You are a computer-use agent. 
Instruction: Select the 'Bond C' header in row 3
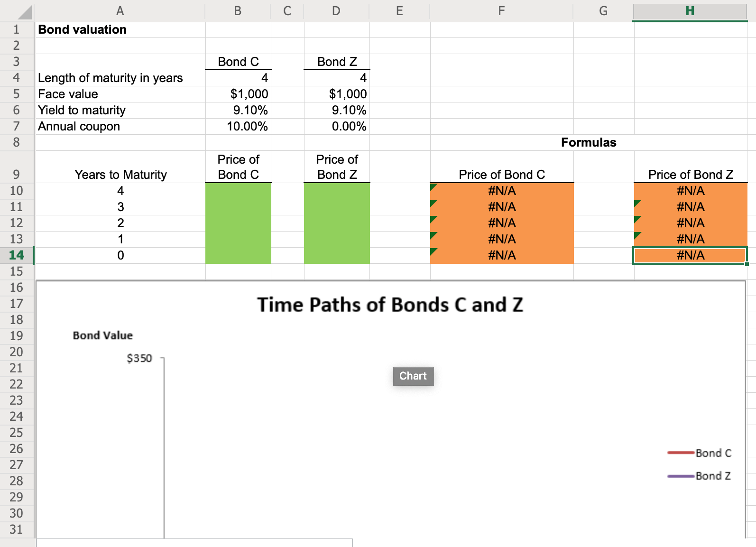[x=238, y=62]
